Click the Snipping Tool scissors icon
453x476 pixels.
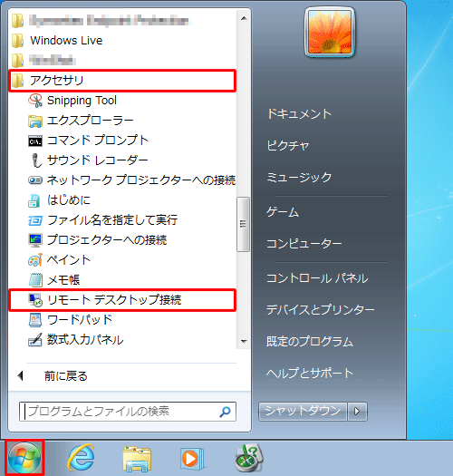click(x=35, y=101)
